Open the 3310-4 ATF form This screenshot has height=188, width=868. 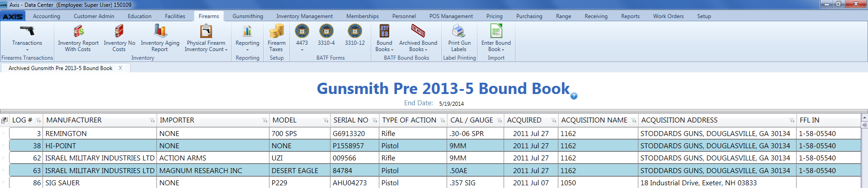pos(326,35)
